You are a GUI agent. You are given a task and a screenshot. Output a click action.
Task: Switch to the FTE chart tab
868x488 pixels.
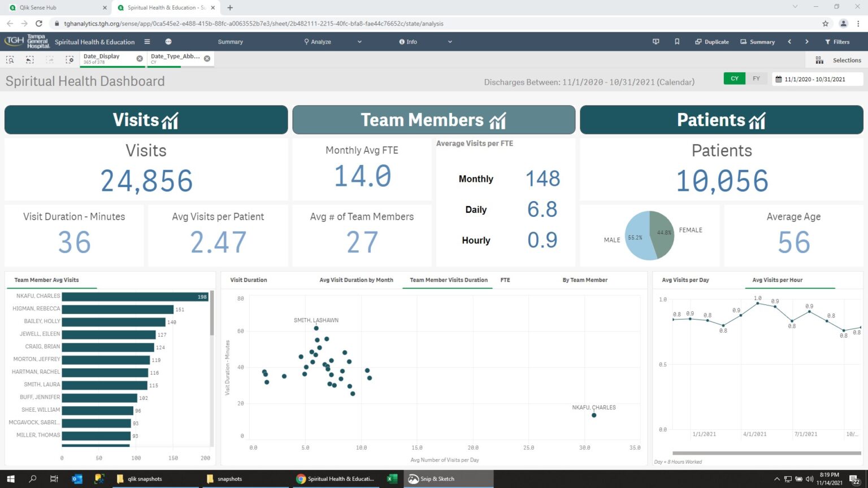tap(505, 280)
